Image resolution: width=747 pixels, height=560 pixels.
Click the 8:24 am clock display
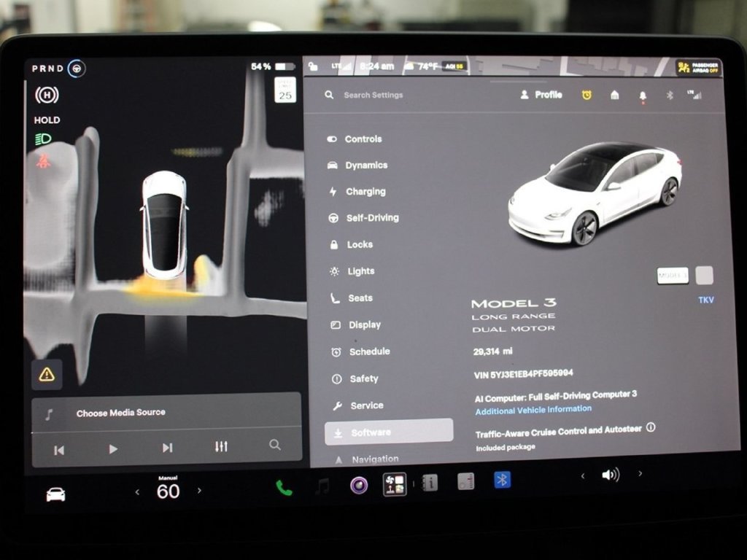click(x=377, y=66)
